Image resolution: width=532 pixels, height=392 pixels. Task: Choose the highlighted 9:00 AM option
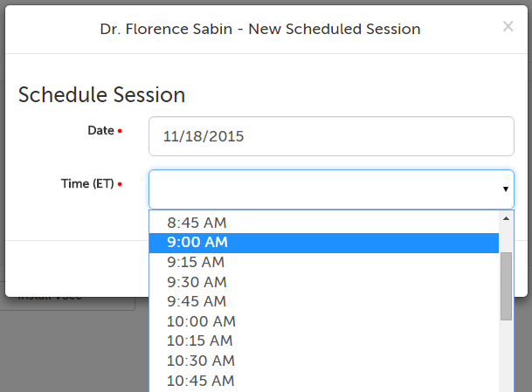click(x=197, y=243)
